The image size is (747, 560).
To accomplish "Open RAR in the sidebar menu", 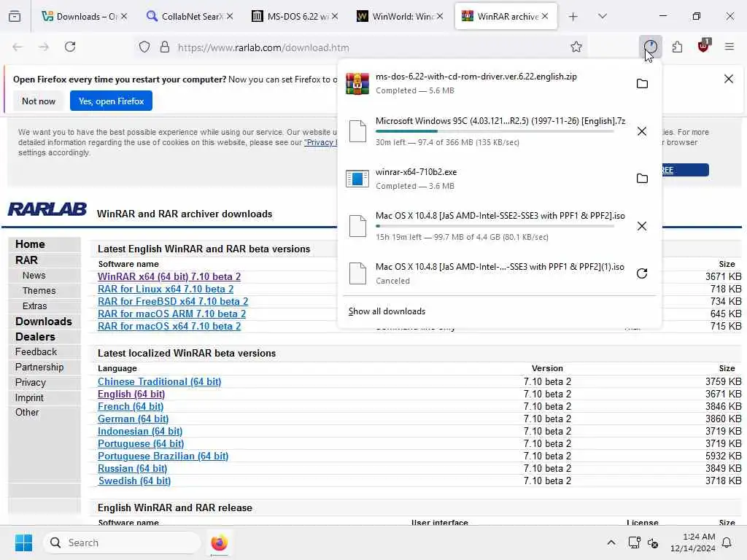I will (x=26, y=260).
